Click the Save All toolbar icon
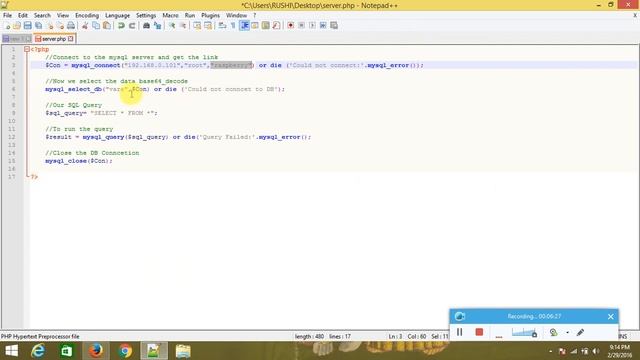 point(38,26)
